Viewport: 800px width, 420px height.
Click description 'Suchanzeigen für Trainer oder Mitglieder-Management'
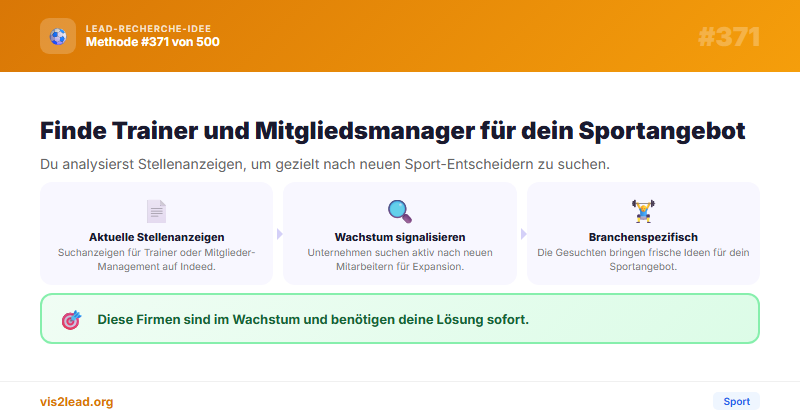[157, 259]
